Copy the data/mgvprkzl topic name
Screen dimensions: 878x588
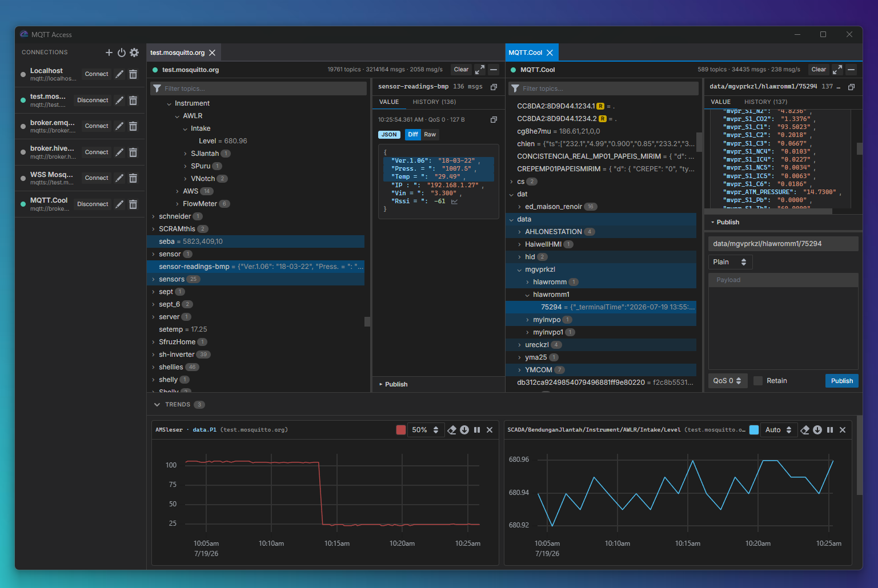(x=851, y=87)
